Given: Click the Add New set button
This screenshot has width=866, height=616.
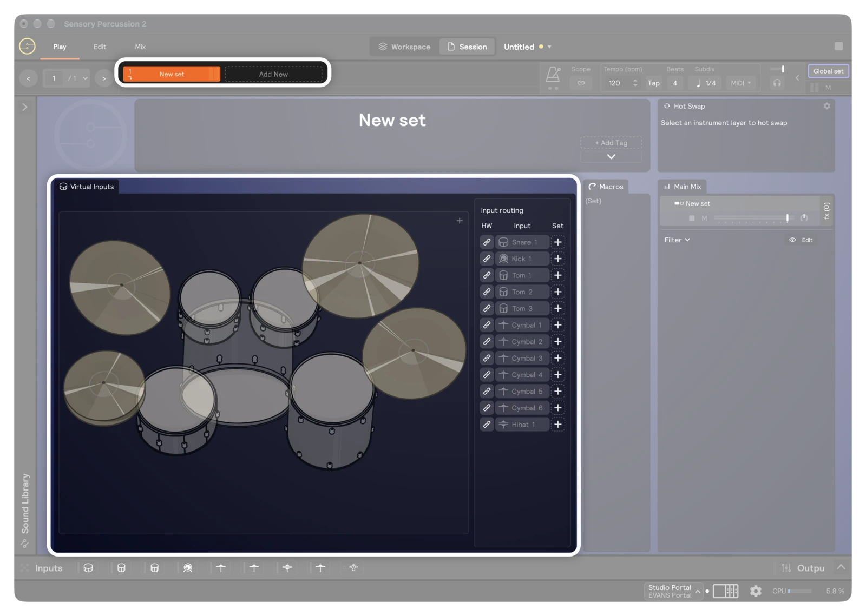Looking at the screenshot, I should coord(273,74).
